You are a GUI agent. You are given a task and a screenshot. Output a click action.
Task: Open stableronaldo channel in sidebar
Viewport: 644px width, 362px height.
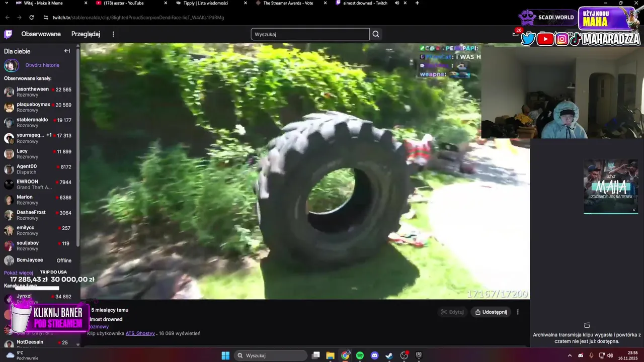[38, 123]
